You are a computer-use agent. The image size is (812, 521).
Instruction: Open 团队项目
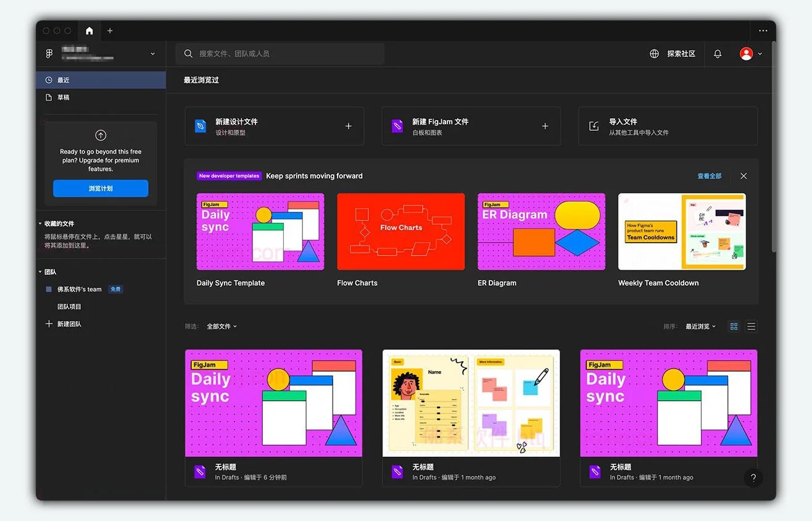pos(70,307)
